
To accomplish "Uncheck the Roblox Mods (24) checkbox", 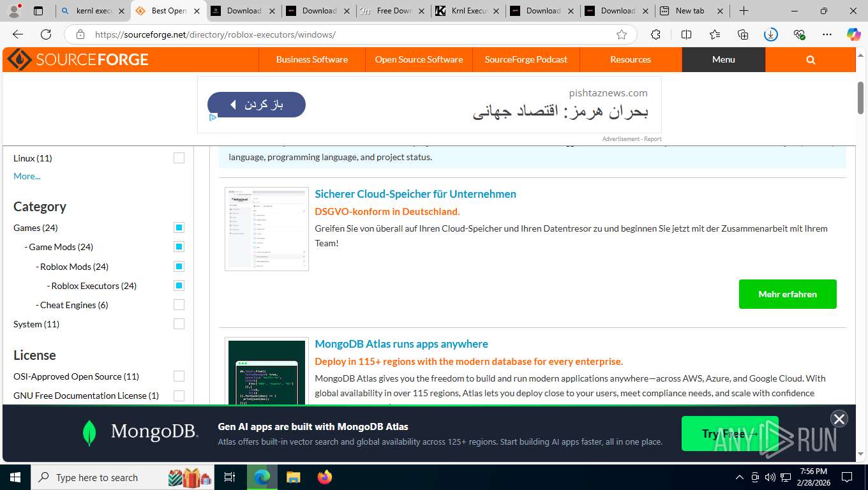I will (179, 267).
